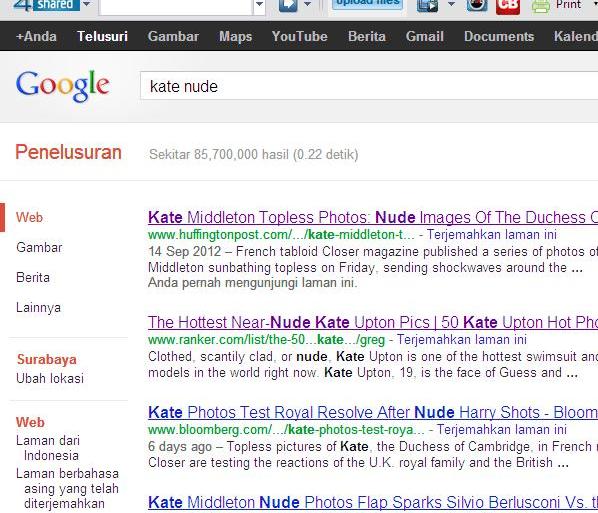This screenshot has height=513, width=598.
Task: Click Terjemahkan laman ini for bloomberg result
Action: pyautogui.click(x=502, y=429)
